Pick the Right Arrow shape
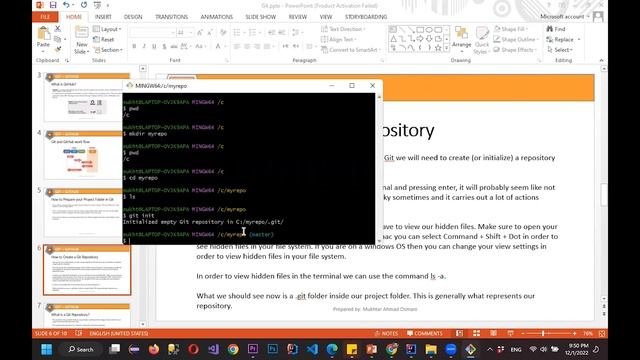This screenshot has height=360, width=640. 420,39
